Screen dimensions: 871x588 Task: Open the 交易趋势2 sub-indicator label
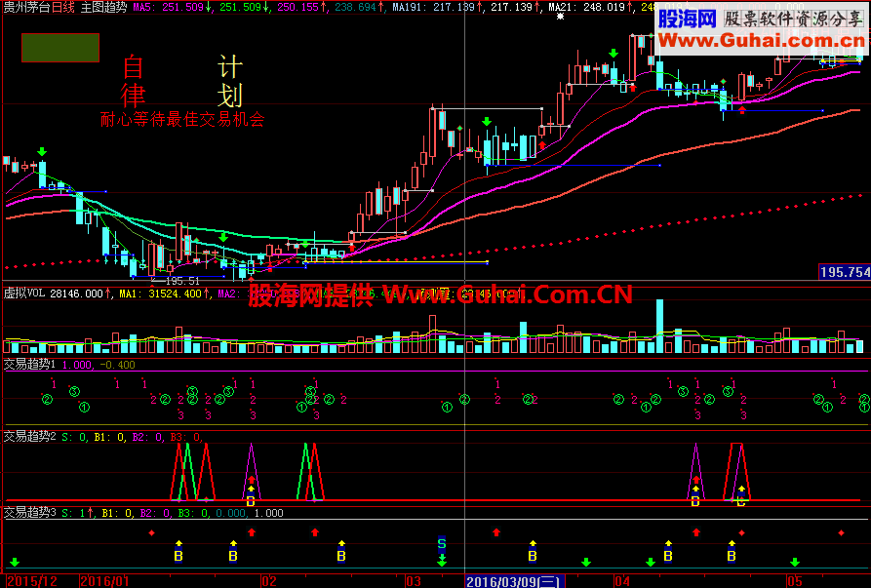(29, 437)
